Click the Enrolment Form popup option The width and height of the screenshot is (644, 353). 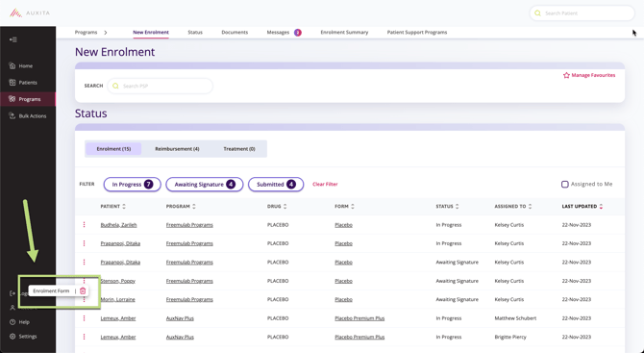pos(51,290)
